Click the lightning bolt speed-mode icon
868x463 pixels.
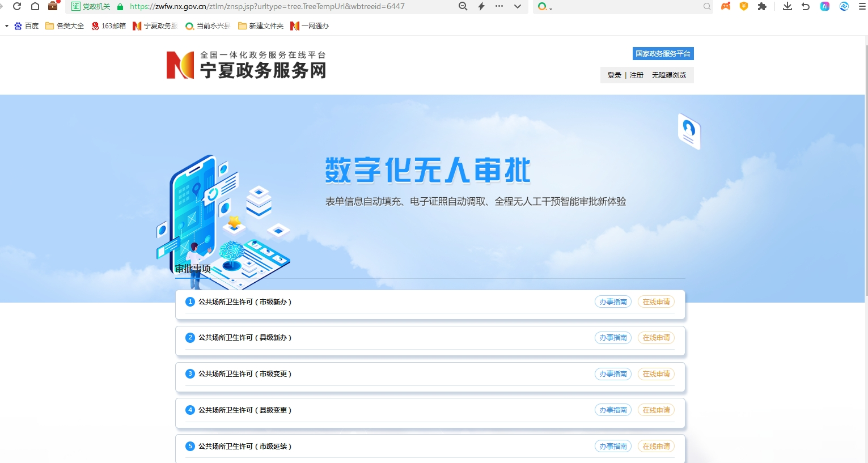481,6
